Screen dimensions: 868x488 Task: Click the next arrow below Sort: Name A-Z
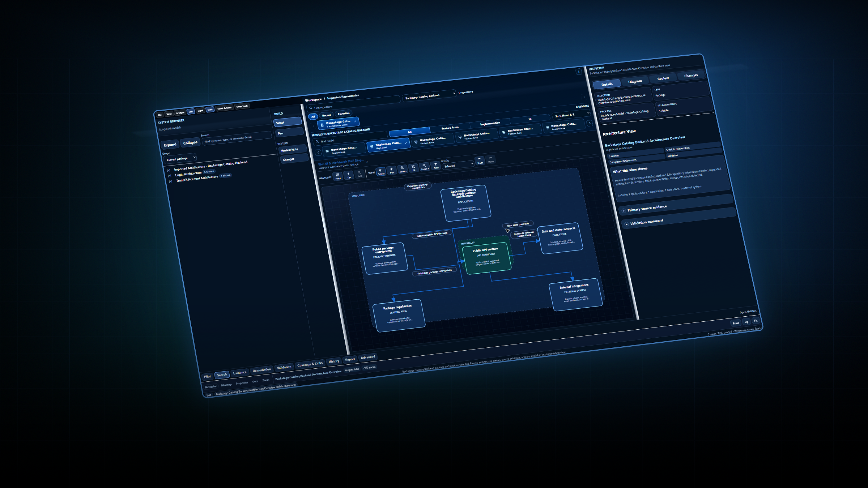(590, 123)
